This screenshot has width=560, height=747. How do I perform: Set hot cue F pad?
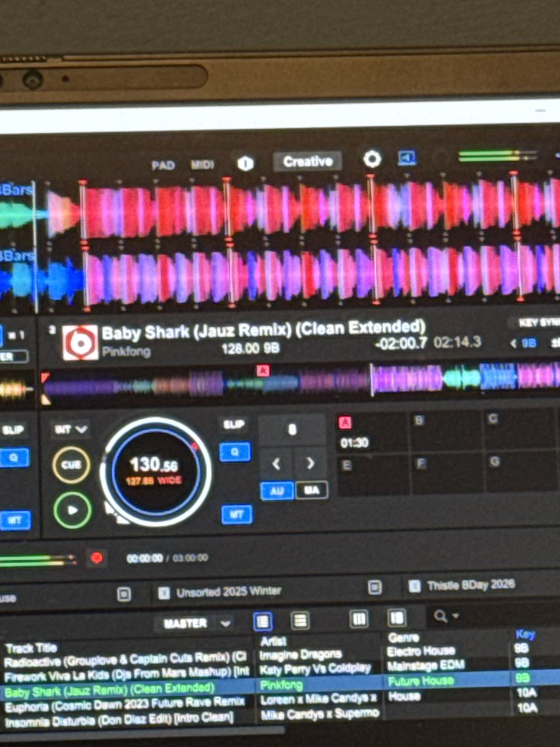click(447, 473)
